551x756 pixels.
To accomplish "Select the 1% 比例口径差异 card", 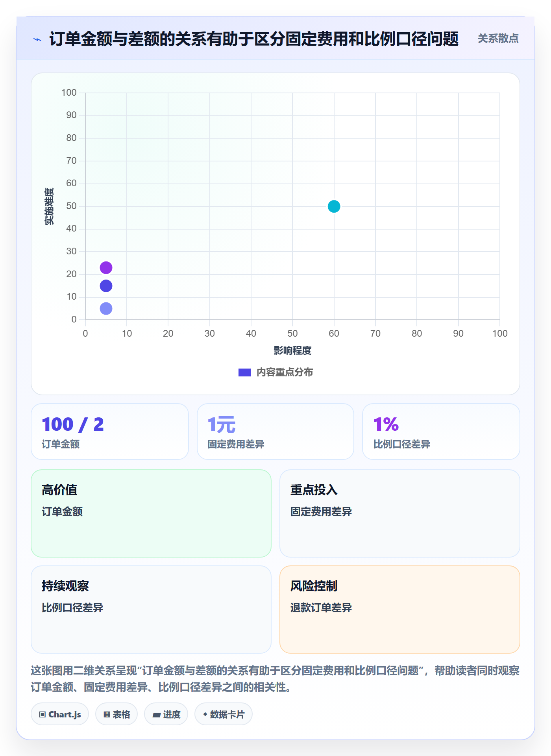I will coord(441,432).
